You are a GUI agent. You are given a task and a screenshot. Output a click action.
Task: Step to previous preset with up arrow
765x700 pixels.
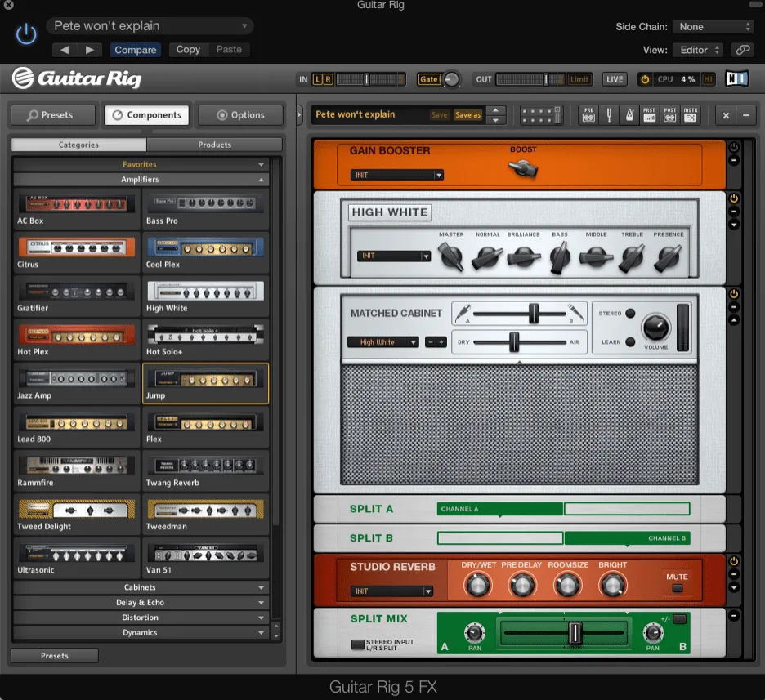[x=495, y=110]
